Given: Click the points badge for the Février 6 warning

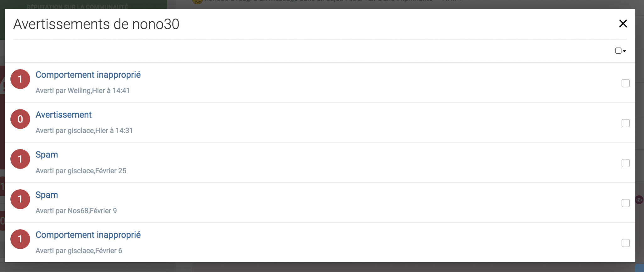Looking at the screenshot, I should [x=20, y=239].
